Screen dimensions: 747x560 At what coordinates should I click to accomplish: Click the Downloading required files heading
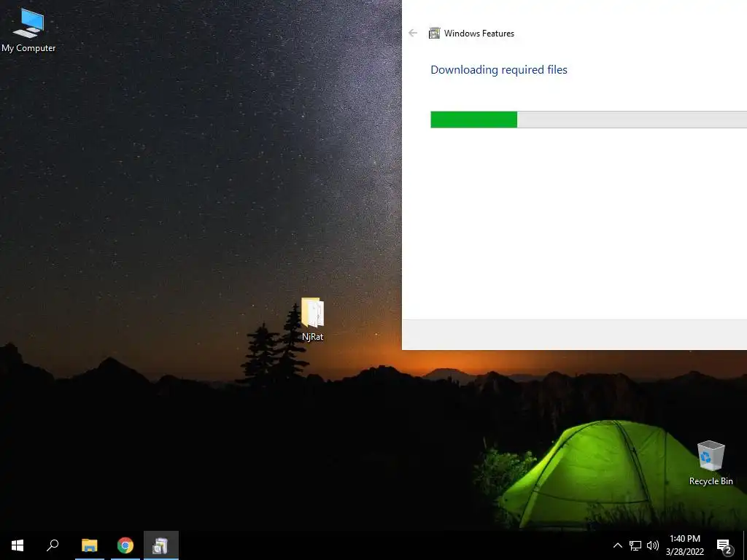(499, 69)
